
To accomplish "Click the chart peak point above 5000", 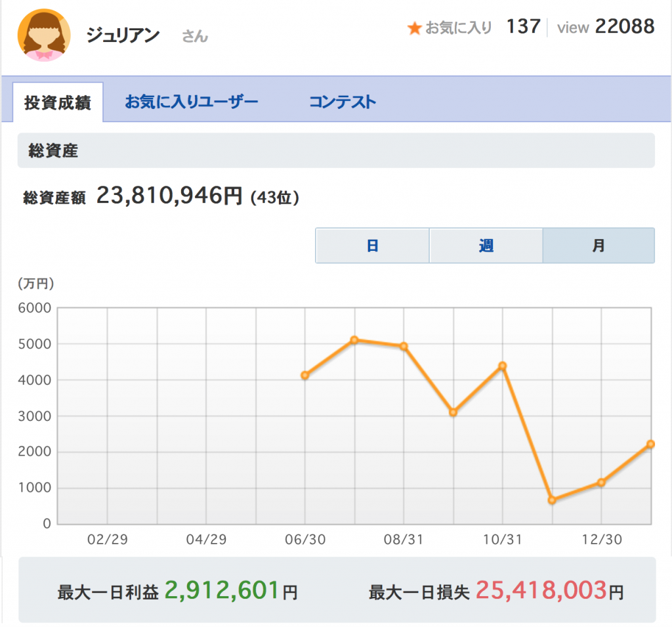I will point(354,340).
